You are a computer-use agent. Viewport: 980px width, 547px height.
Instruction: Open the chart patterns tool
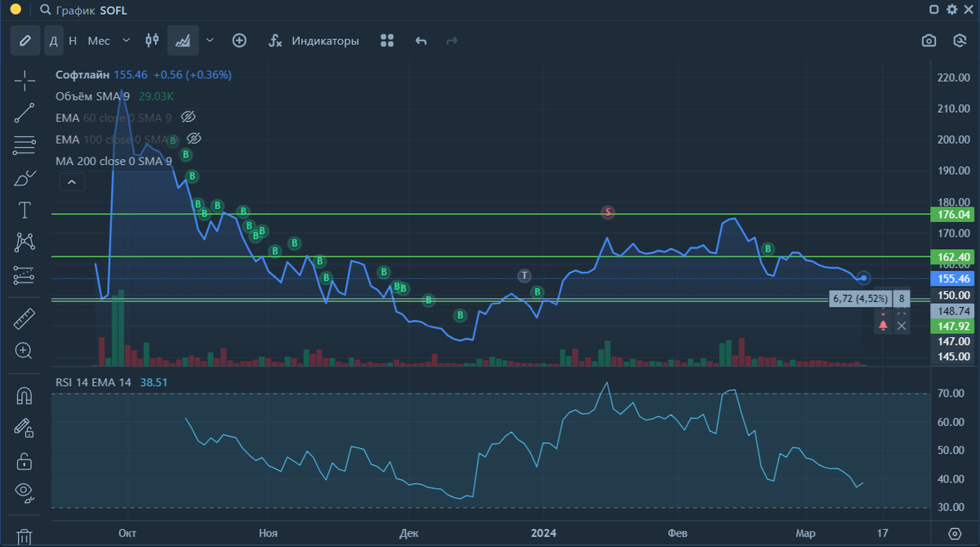24,242
